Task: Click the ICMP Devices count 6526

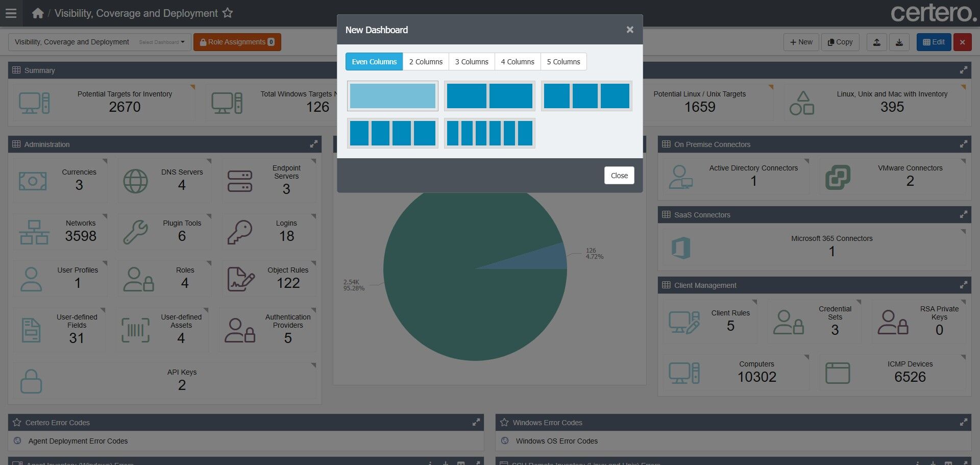Action: [x=910, y=377]
